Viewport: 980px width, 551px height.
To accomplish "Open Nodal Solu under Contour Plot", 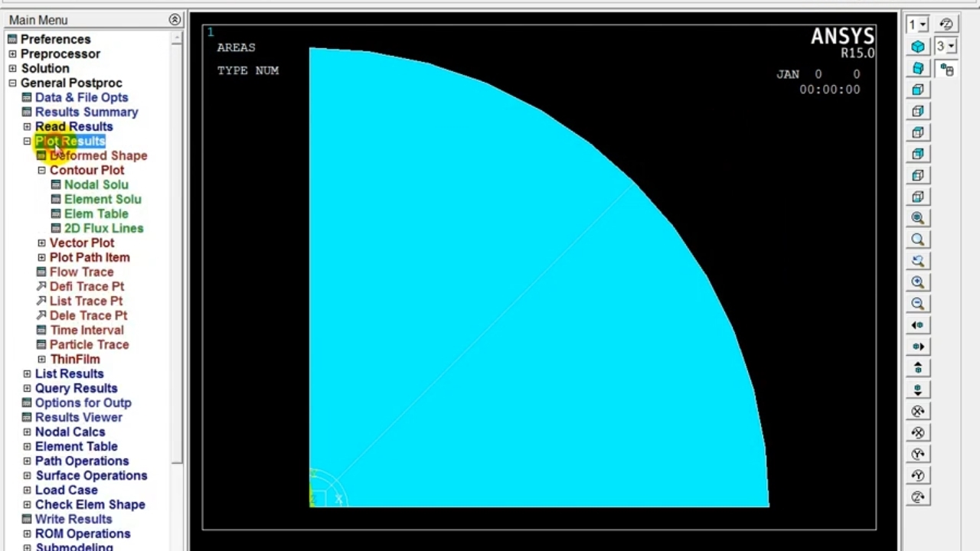I will point(96,184).
